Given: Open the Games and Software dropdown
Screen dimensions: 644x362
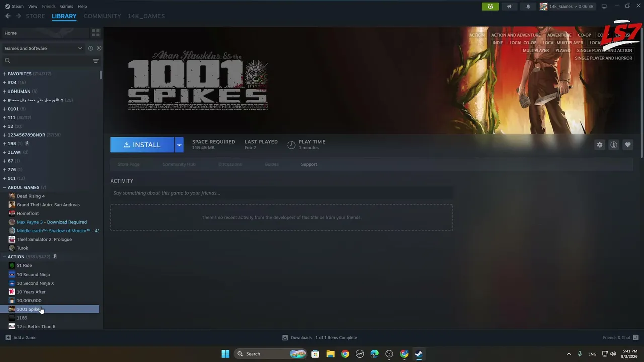Looking at the screenshot, I should click(x=43, y=48).
